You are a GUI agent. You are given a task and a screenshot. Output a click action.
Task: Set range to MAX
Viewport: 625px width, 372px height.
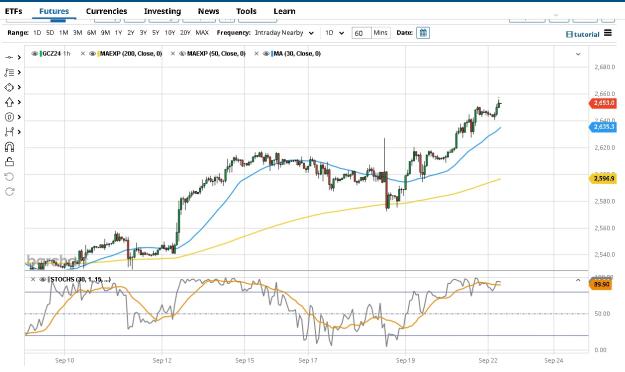(x=202, y=33)
